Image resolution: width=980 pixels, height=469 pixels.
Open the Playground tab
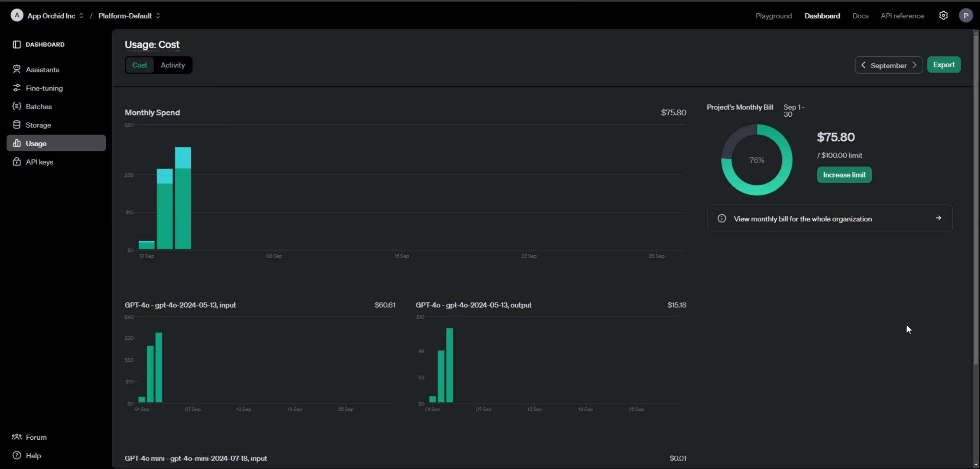pyautogui.click(x=773, y=16)
